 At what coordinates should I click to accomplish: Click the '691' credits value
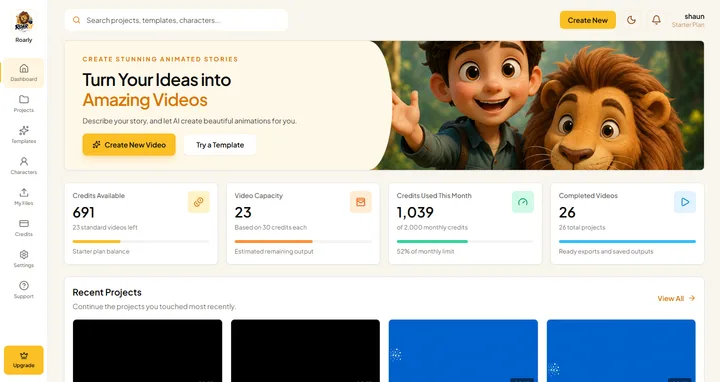coord(84,213)
